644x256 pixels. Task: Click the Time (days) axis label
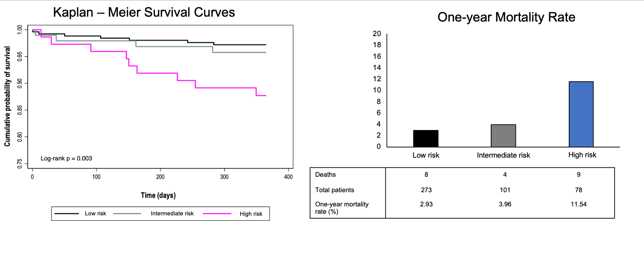tap(158, 195)
